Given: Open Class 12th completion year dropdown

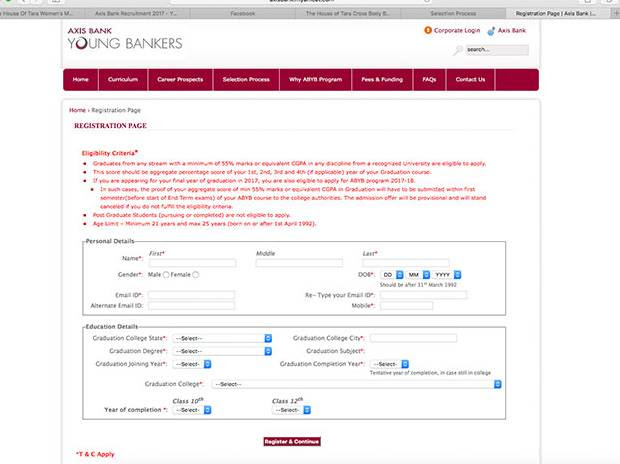Looking at the screenshot, I should tap(291, 410).
